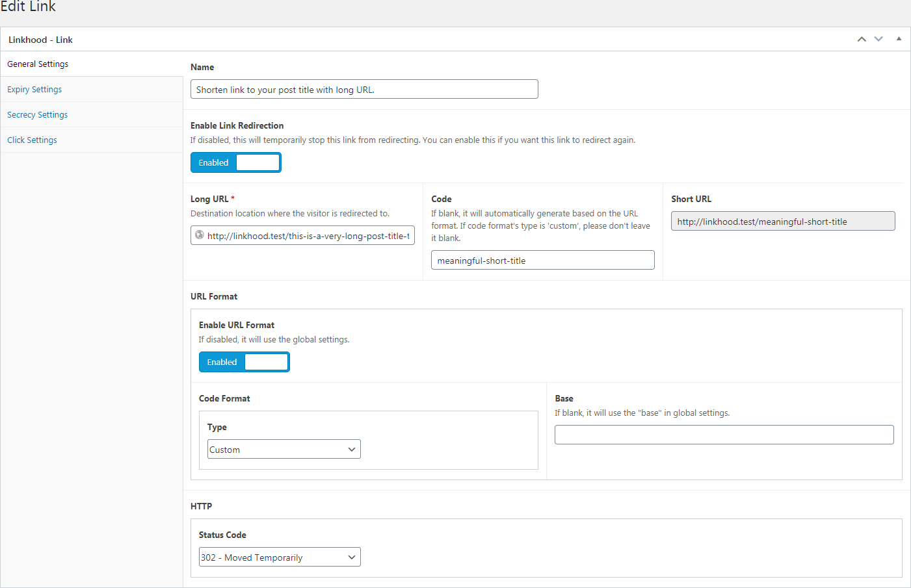Image resolution: width=911 pixels, height=588 pixels.
Task: Toggle the Enable URL Format switch
Action: click(244, 362)
